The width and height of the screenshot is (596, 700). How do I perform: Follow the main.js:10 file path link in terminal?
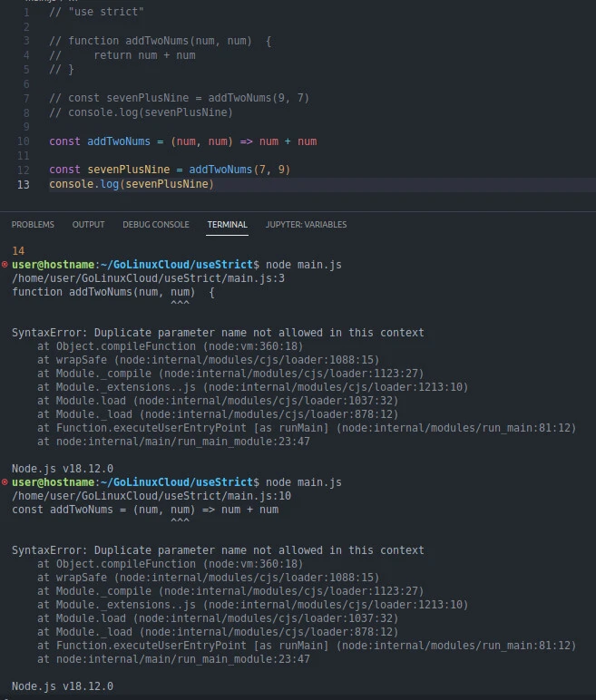[151, 496]
